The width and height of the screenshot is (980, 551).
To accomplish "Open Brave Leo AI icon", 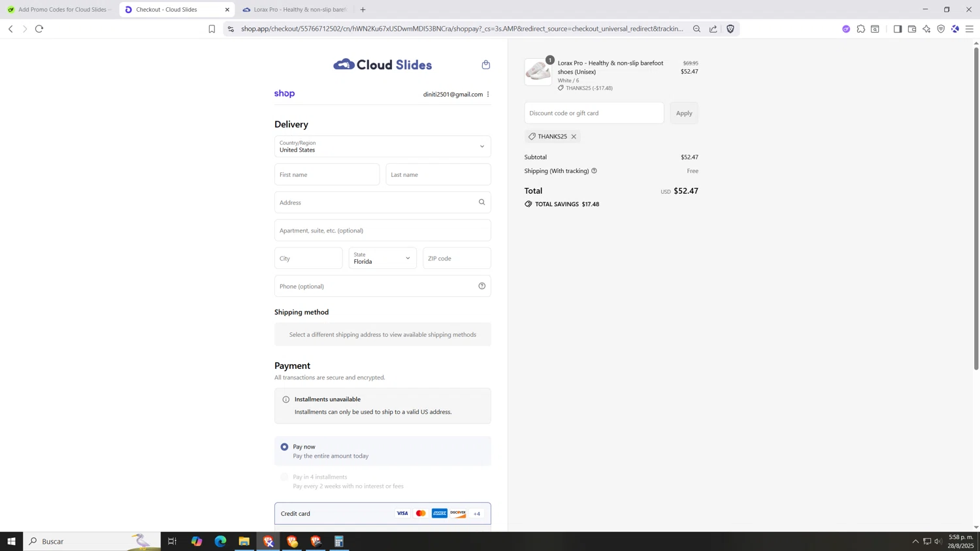I will coord(926,29).
